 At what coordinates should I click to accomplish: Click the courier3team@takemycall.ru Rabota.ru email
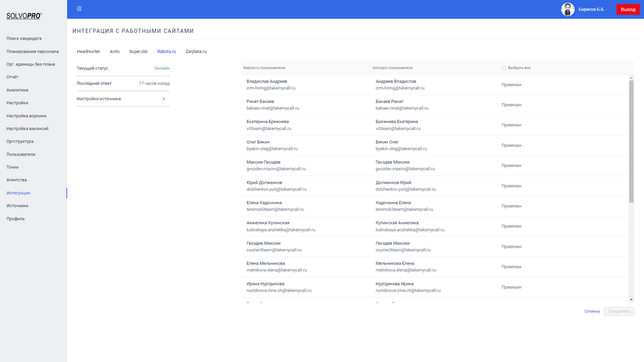(274, 250)
